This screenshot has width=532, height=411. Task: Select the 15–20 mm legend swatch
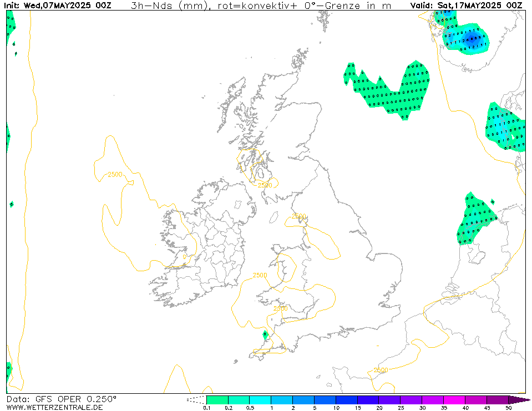click(368, 400)
